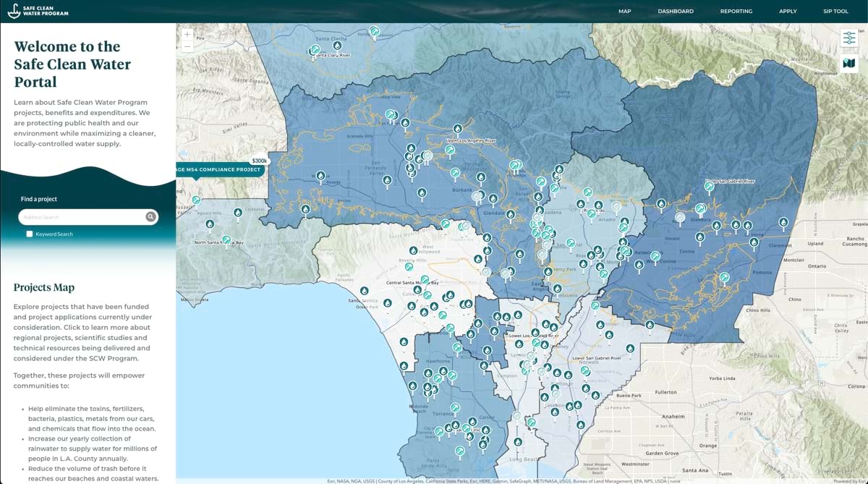The image size is (868, 484).
Task: Open the SIP TOOL navigation item
Action: tap(835, 11)
